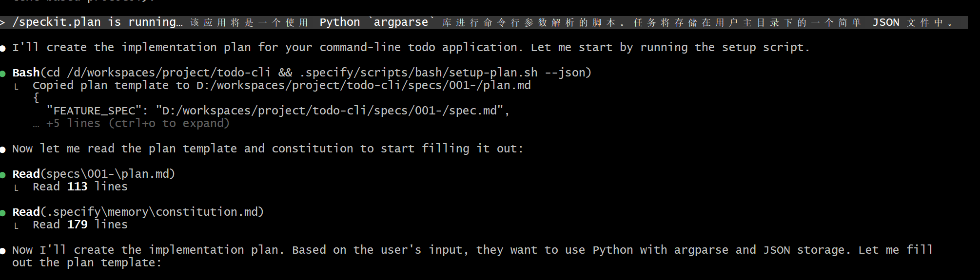Image resolution: width=980 pixels, height=280 pixels.
Task: Open the specs/001-/plan.md path in Bash output
Action: point(363,86)
